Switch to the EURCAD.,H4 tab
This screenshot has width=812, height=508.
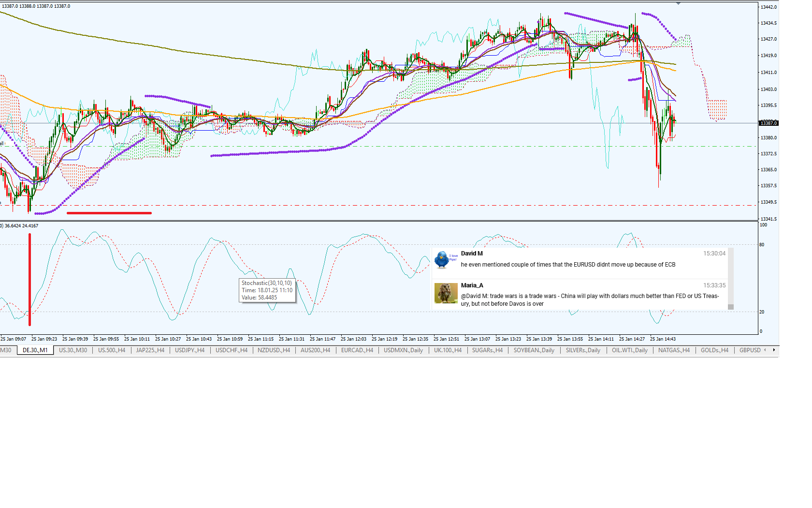pyautogui.click(x=357, y=350)
